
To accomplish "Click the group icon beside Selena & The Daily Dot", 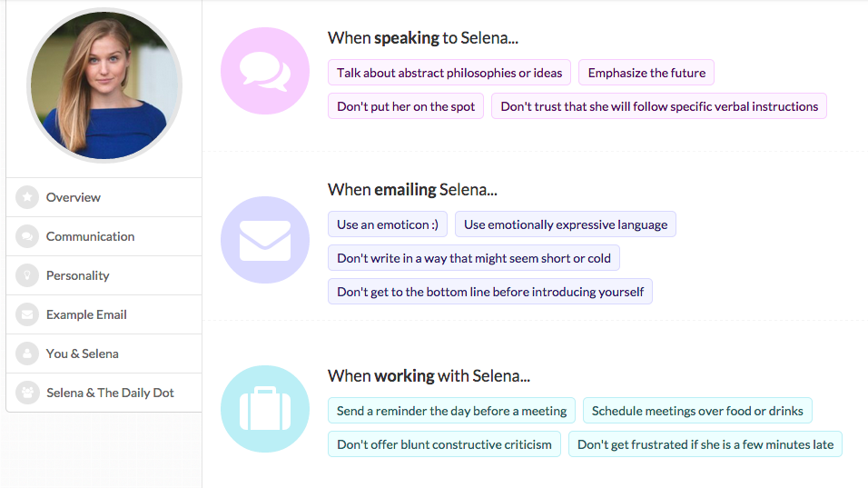I will 27,393.
